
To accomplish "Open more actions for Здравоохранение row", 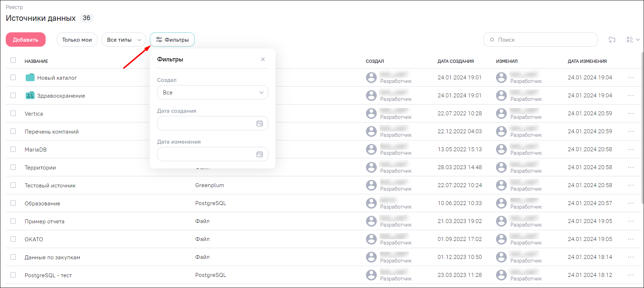I will point(631,96).
